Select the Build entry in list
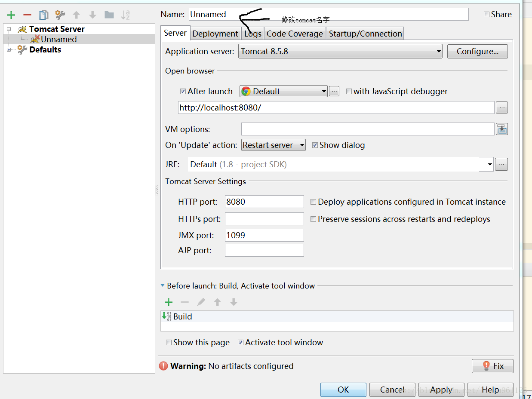532x399 pixels. [x=337, y=316]
